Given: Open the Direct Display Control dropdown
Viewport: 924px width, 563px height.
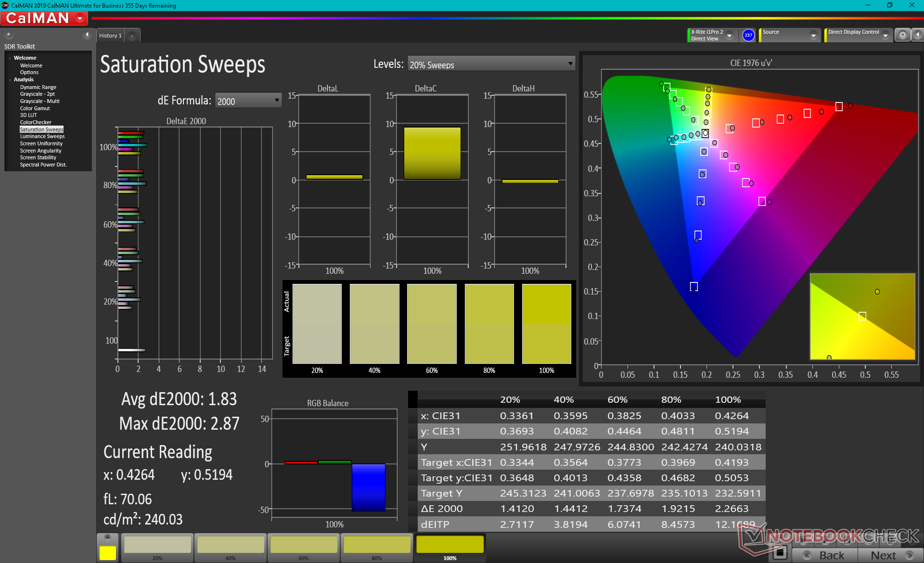Looking at the screenshot, I should 885,36.
